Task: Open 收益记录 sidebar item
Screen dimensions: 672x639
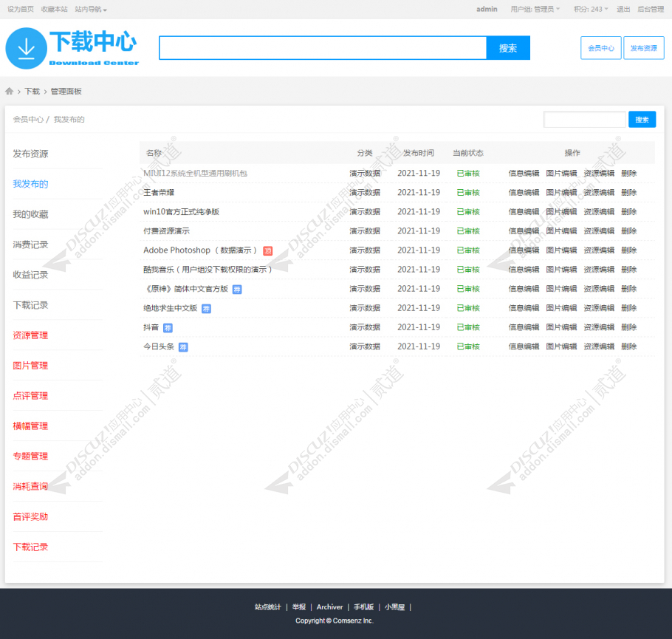Action: pos(30,275)
